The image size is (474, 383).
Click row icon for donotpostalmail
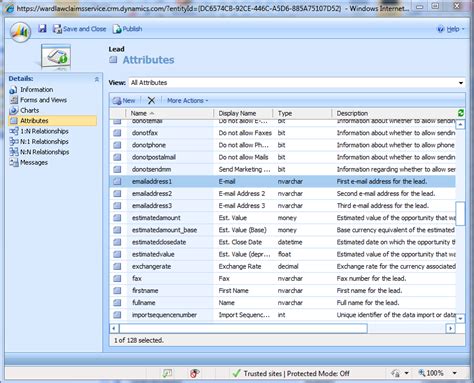[x=117, y=157]
